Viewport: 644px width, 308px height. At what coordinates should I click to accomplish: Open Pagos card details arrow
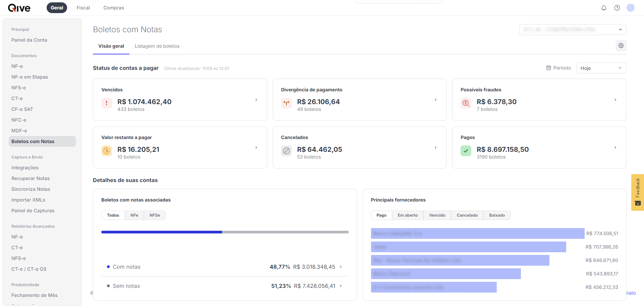[x=615, y=147]
